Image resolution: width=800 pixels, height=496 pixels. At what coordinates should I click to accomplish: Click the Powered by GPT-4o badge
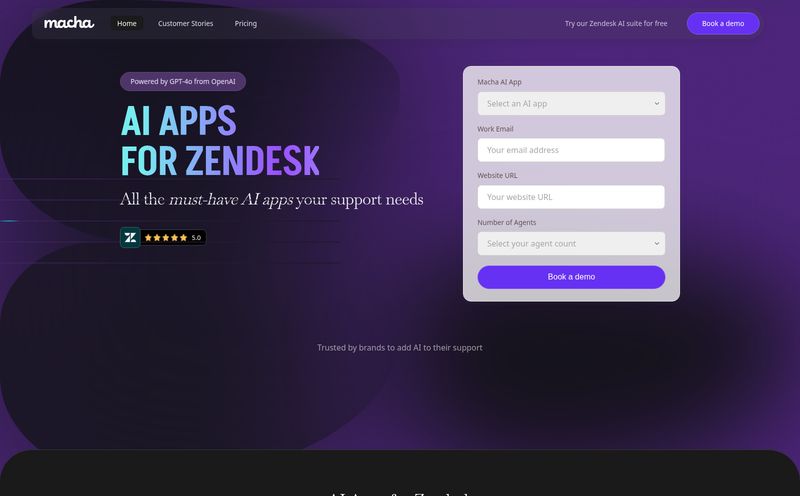point(183,82)
